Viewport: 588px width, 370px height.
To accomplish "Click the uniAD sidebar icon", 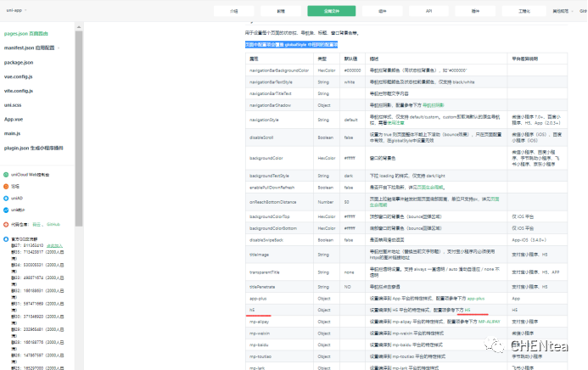I will [6, 197].
